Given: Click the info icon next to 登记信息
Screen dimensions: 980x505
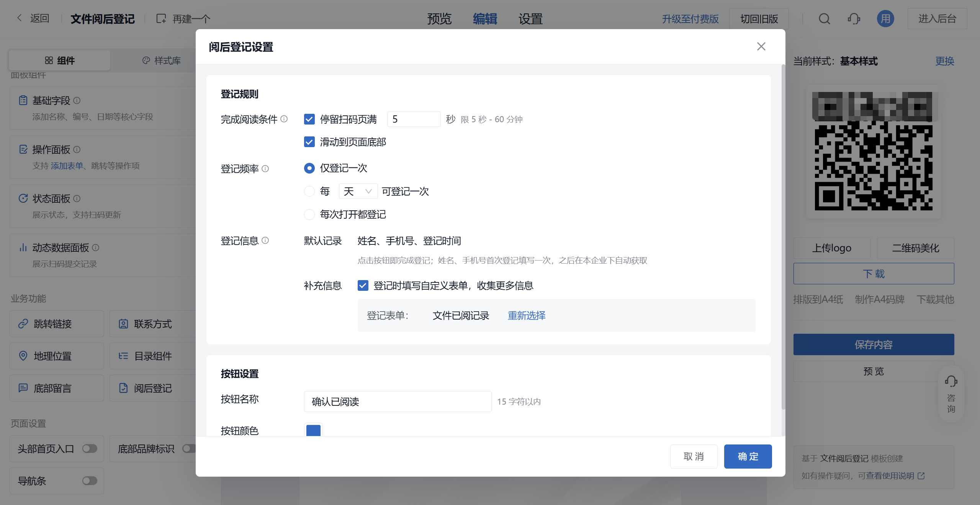Looking at the screenshot, I should 265,240.
